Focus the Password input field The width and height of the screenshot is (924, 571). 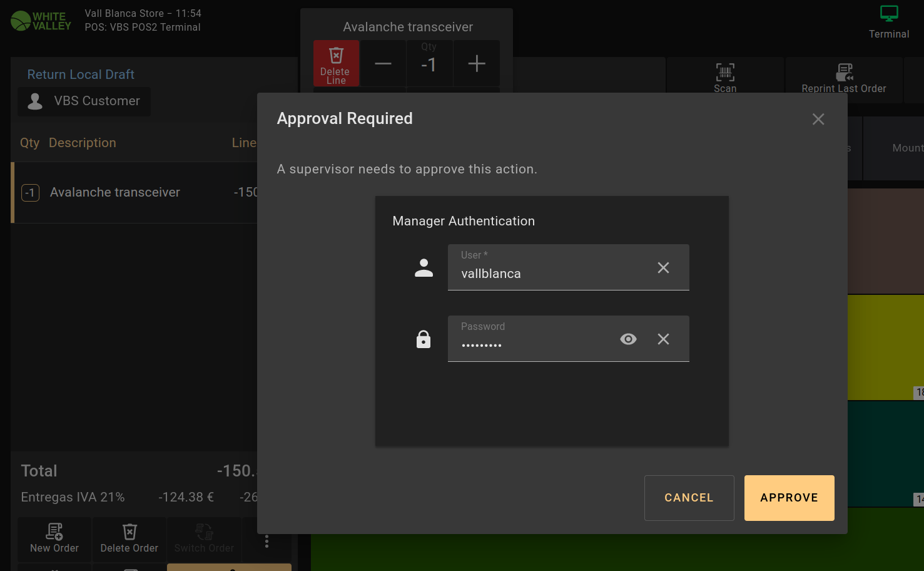click(x=532, y=344)
